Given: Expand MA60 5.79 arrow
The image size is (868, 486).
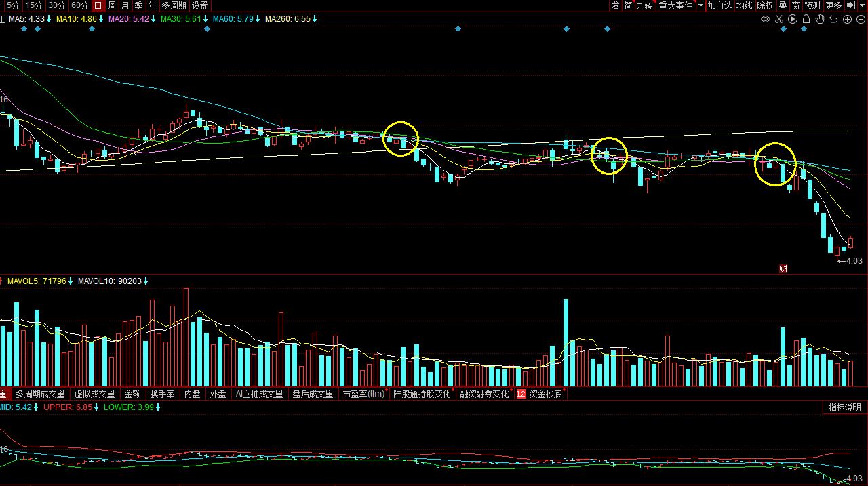Looking at the screenshot, I should (x=258, y=19).
